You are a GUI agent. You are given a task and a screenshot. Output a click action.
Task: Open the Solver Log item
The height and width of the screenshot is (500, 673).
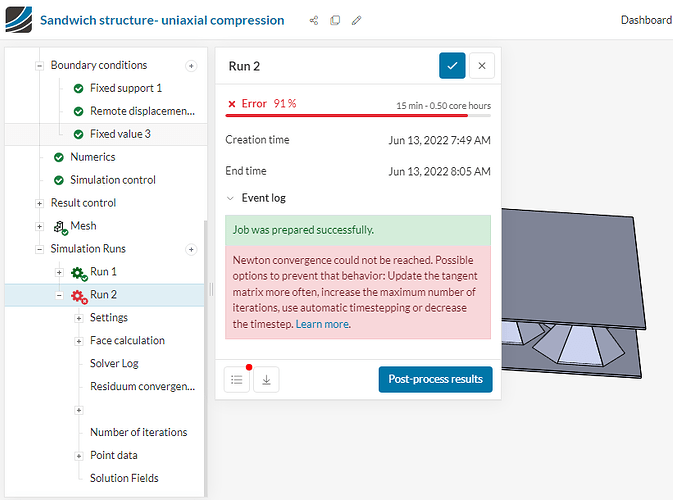tap(114, 363)
